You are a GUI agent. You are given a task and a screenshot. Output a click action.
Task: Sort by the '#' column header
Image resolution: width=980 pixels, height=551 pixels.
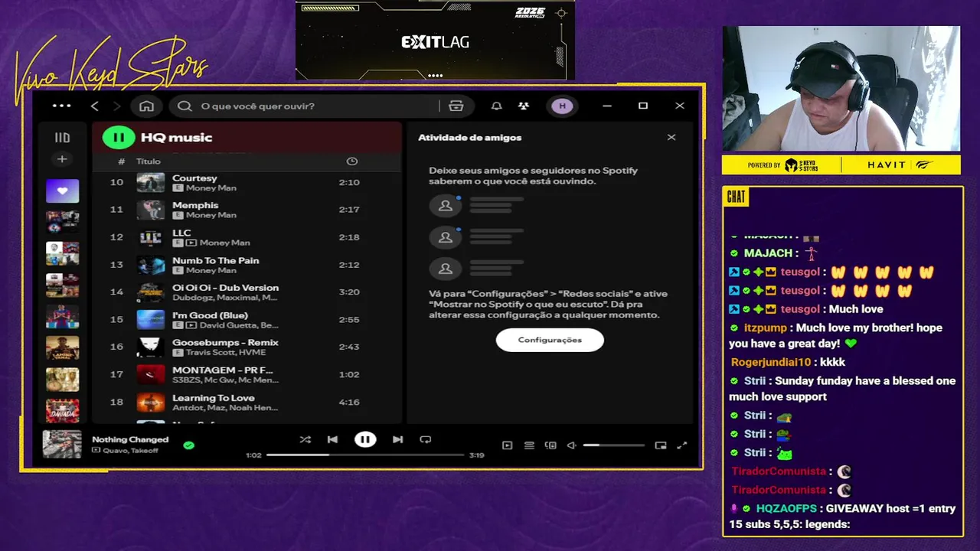121,161
